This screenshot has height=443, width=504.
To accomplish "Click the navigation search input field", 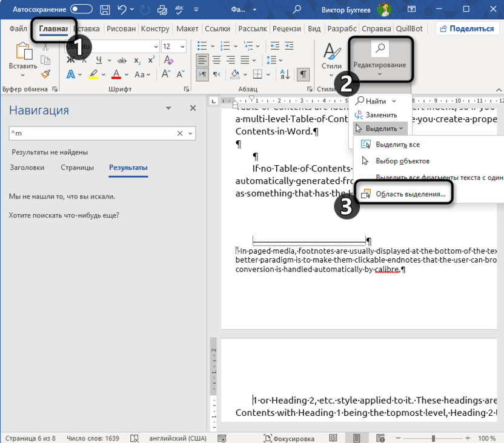I will tap(91, 133).
